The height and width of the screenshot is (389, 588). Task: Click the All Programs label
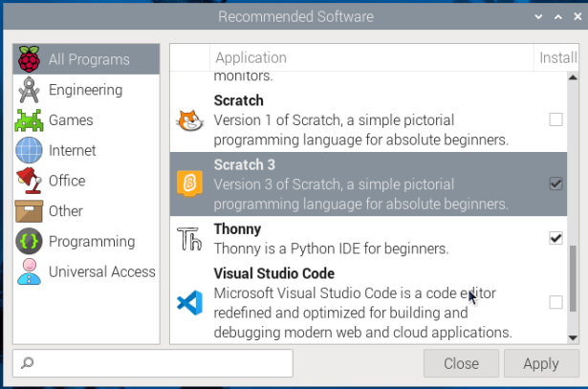89,59
